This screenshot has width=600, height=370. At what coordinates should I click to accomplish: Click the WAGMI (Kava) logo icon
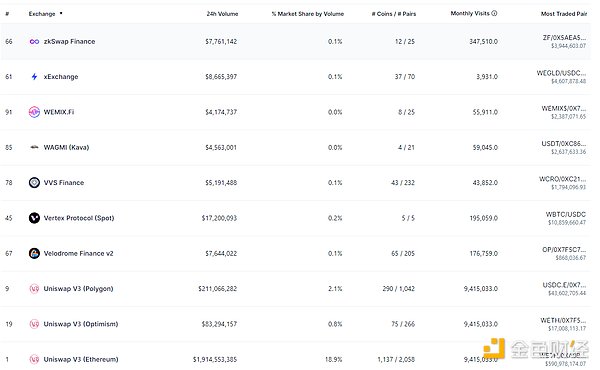(34, 147)
